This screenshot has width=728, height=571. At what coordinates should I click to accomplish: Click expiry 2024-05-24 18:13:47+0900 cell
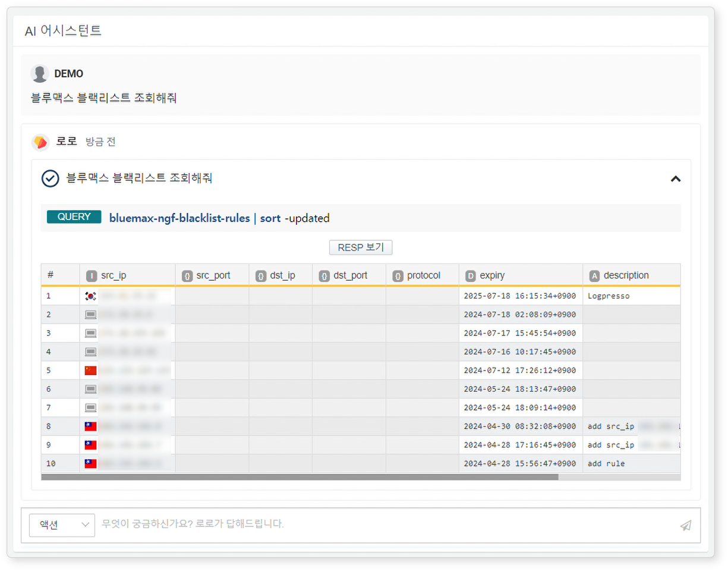pyautogui.click(x=521, y=389)
